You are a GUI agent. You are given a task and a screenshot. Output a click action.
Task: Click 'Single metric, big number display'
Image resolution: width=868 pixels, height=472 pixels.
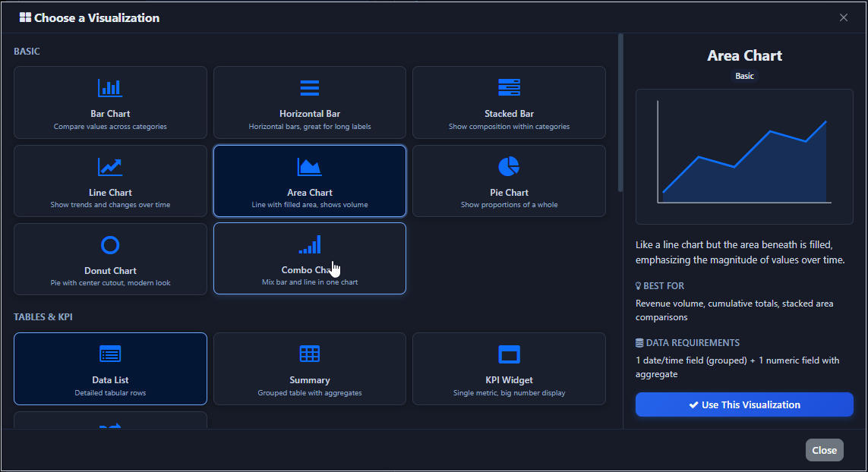[x=509, y=393]
